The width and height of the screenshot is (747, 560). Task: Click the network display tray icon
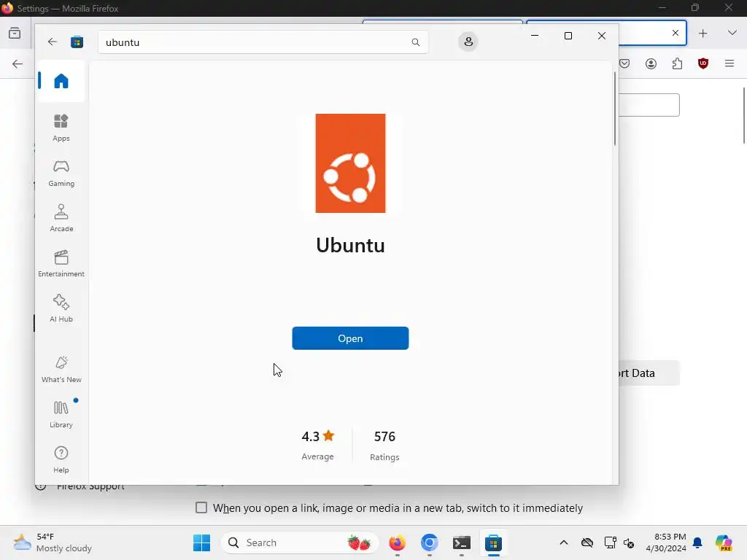coord(610,542)
